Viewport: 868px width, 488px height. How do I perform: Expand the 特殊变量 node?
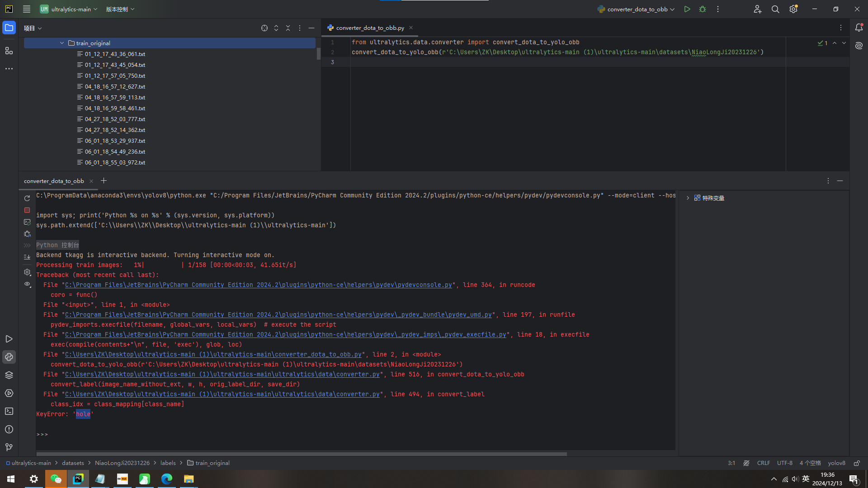pos(688,198)
